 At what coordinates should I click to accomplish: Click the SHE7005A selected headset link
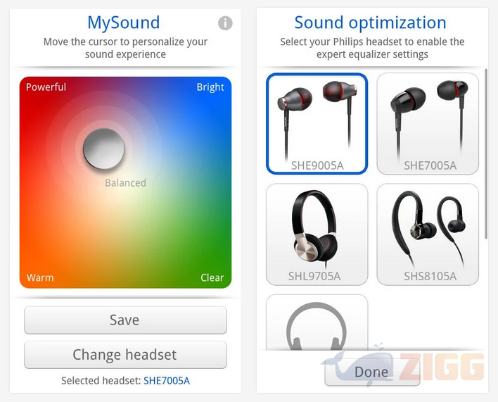167,381
